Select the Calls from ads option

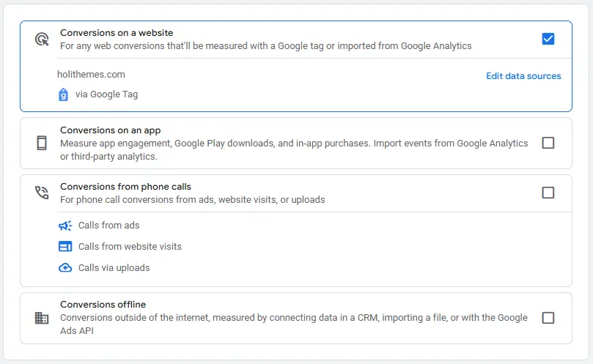(108, 226)
